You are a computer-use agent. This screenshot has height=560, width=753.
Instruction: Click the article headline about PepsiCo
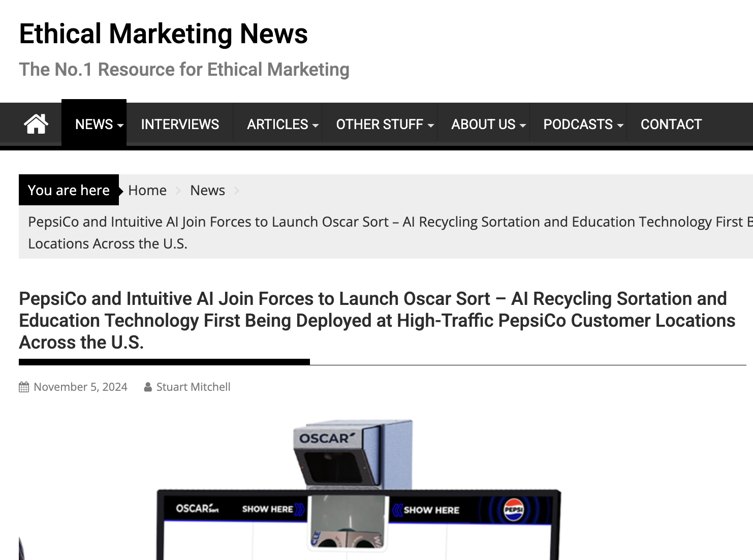pyautogui.click(x=377, y=321)
